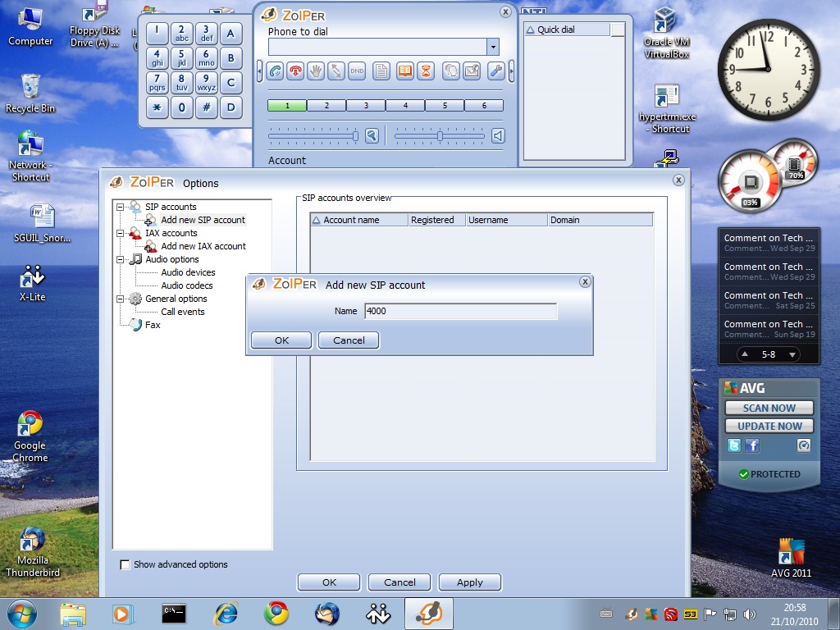
Task: Open the Phone to dial dropdown
Action: [493, 48]
